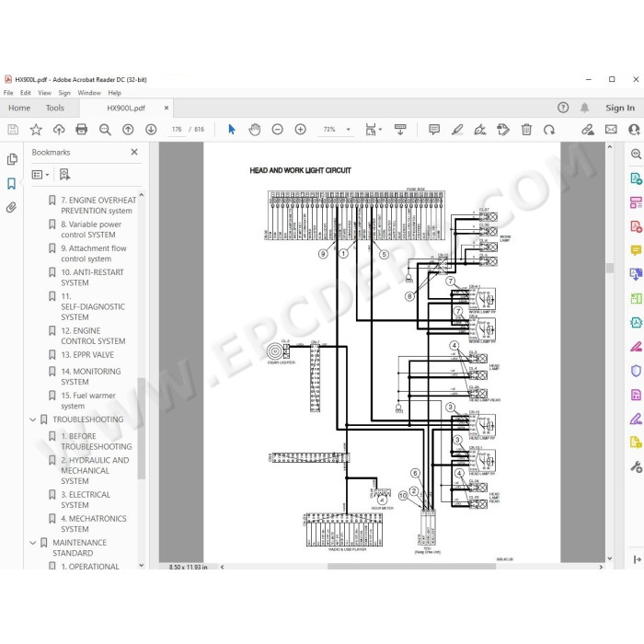The width and height of the screenshot is (644, 644).
Task: Open Export PDF tool in right pane
Action: coord(636,178)
